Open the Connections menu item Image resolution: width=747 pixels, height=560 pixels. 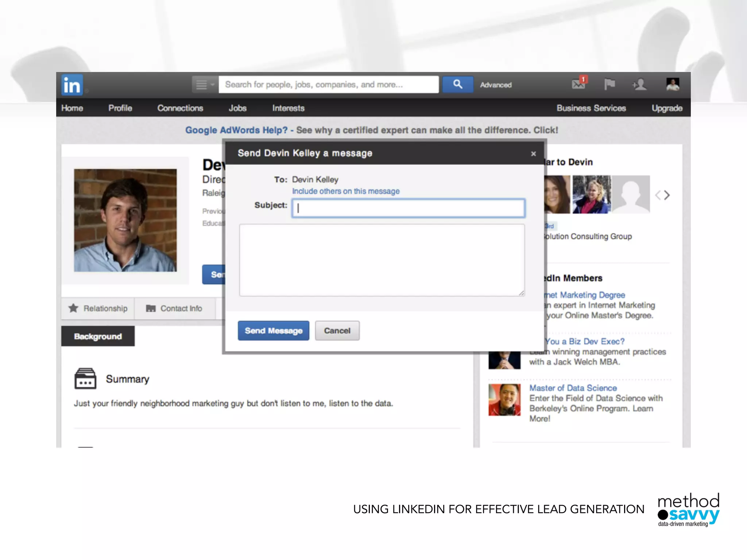[x=180, y=108]
